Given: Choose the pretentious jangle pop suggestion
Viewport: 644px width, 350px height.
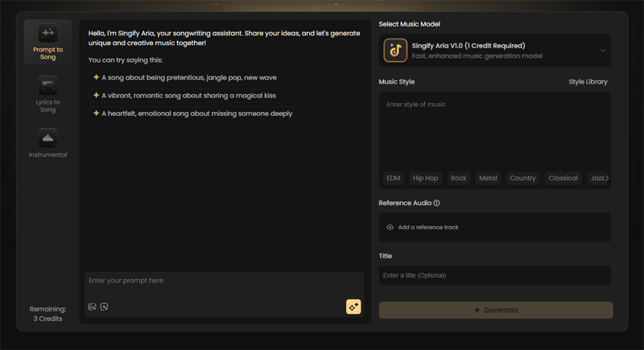Looking at the screenshot, I should (x=225, y=77).
